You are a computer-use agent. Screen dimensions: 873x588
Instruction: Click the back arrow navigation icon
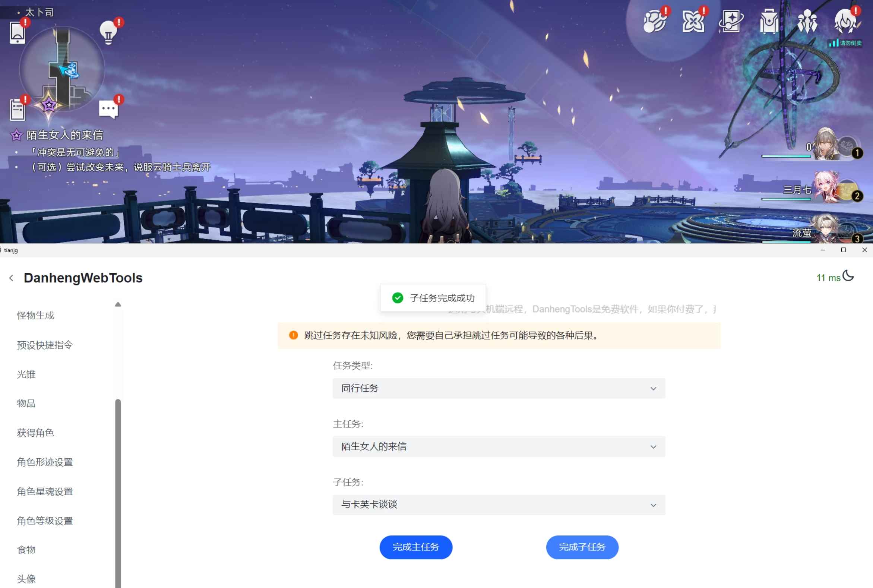11,278
